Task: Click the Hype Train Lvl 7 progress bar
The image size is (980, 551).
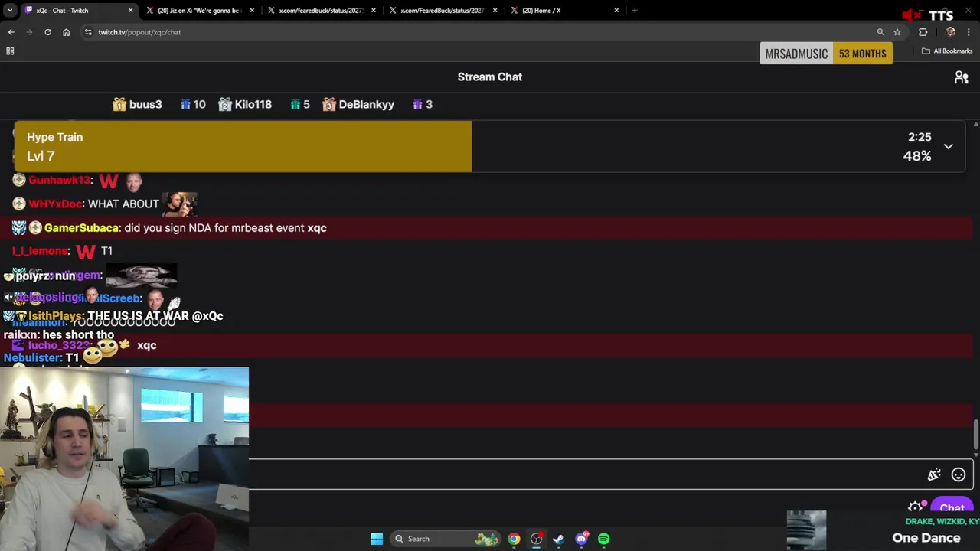Action: (x=490, y=146)
